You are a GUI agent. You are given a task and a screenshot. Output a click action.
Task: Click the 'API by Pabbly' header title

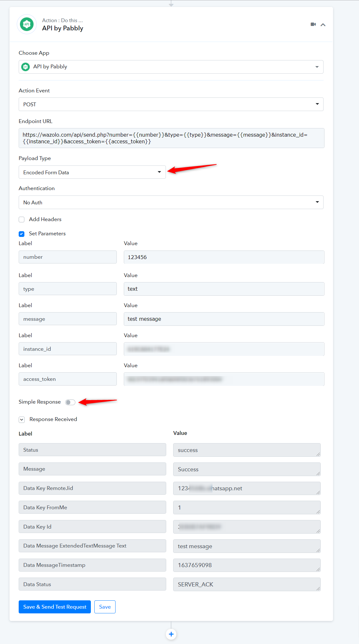(63, 28)
